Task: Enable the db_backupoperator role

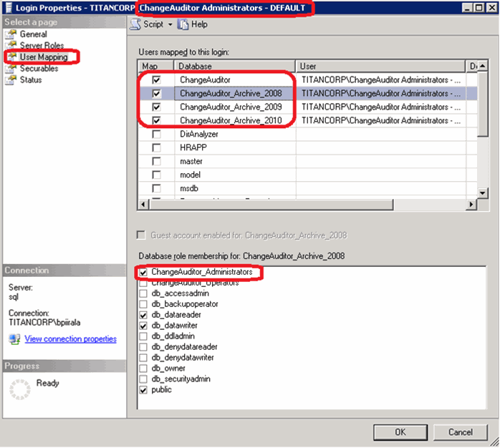Action: click(143, 304)
